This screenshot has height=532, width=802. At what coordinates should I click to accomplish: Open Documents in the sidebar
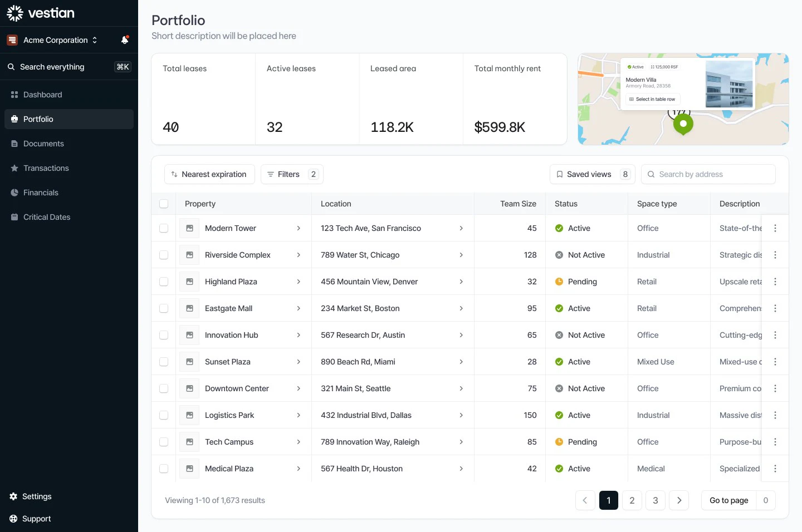click(69, 144)
